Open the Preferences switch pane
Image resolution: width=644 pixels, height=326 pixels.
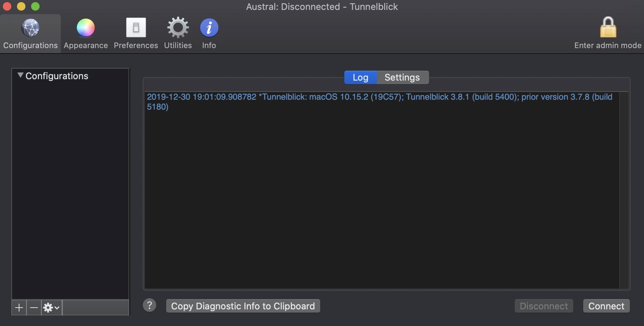click(x=136, y=34)
